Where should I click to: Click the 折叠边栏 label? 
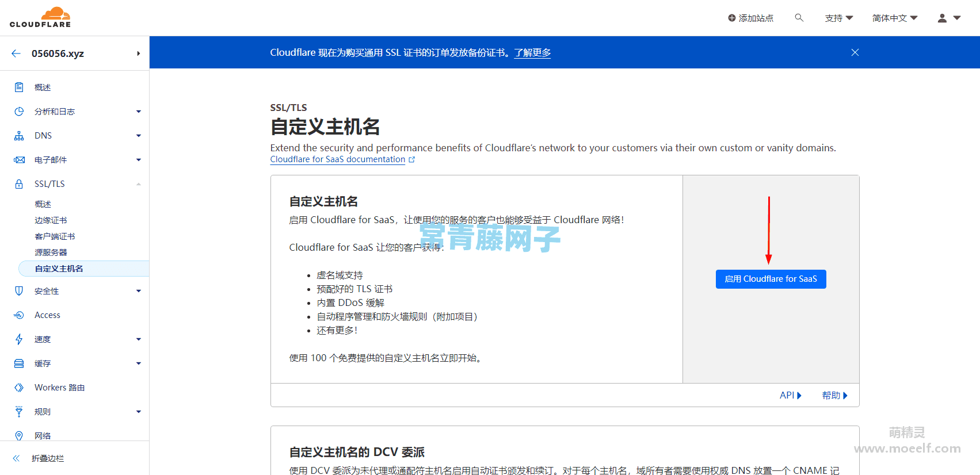48,458
